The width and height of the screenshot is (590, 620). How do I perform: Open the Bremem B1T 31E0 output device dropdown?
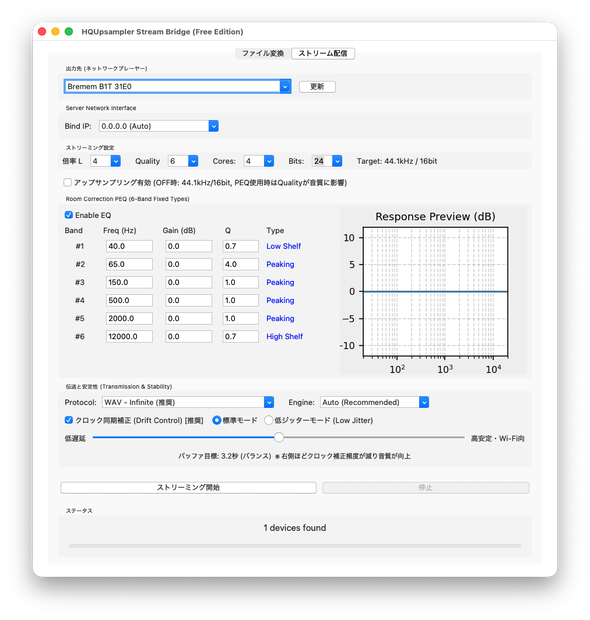click(x=177, y=86)
